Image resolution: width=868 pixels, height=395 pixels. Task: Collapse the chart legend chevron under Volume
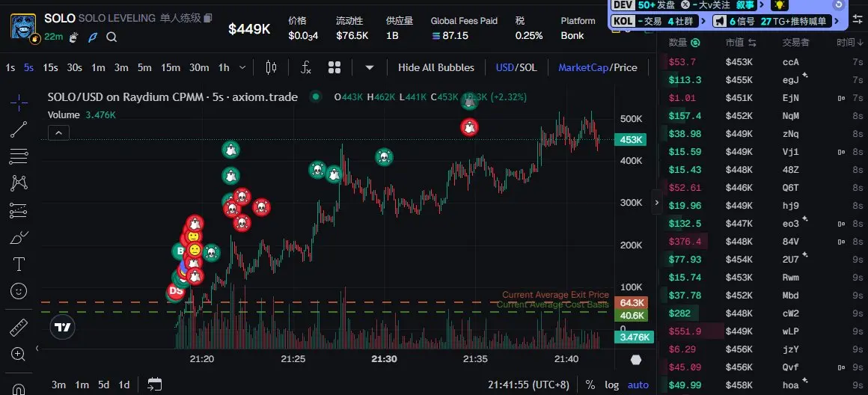tap(58, 132)
